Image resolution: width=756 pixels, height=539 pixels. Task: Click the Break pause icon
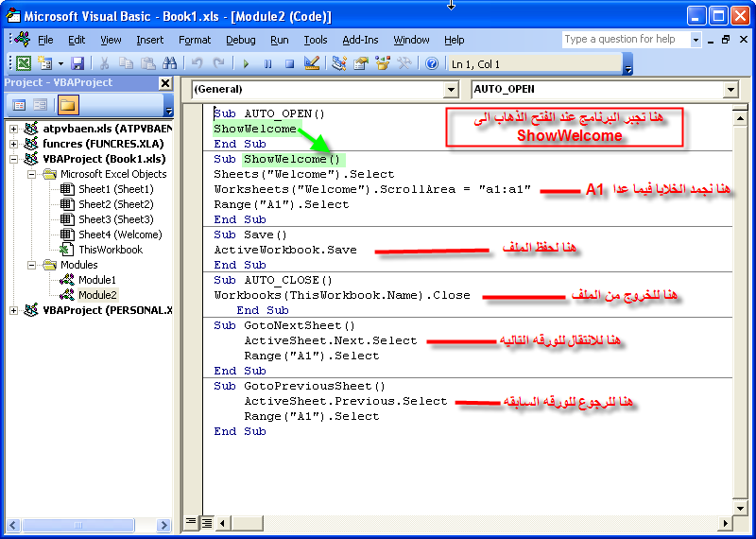tap(267, 63)
